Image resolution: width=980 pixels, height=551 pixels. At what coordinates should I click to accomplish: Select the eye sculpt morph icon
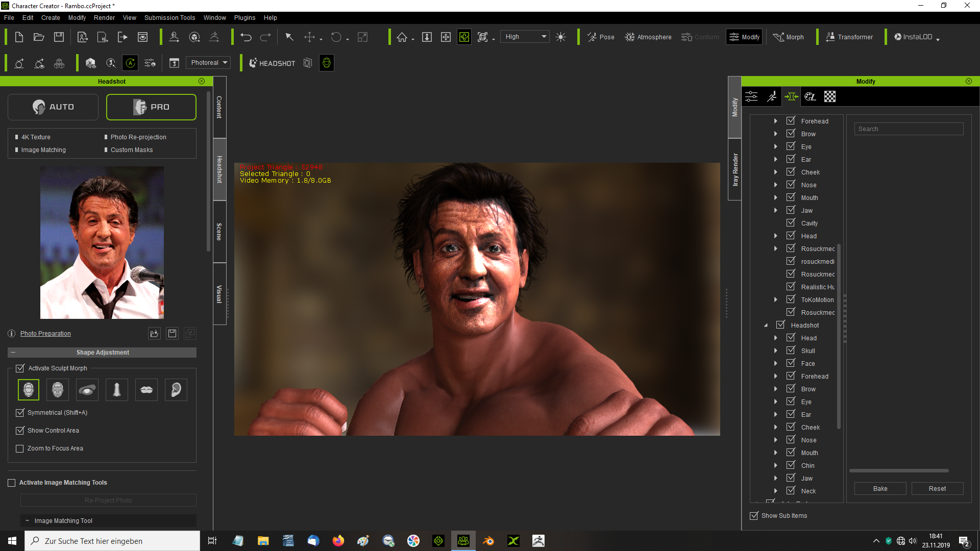tap(87, 390)
